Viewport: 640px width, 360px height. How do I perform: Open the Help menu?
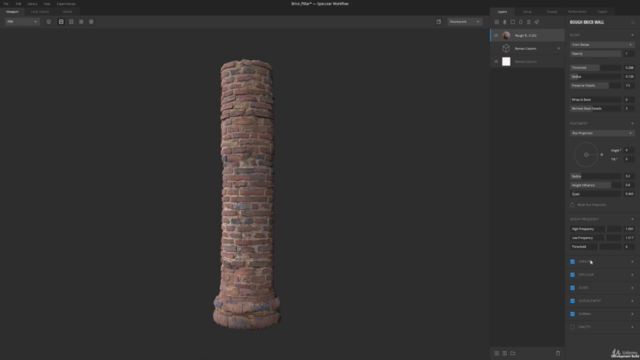pos(47,4)
